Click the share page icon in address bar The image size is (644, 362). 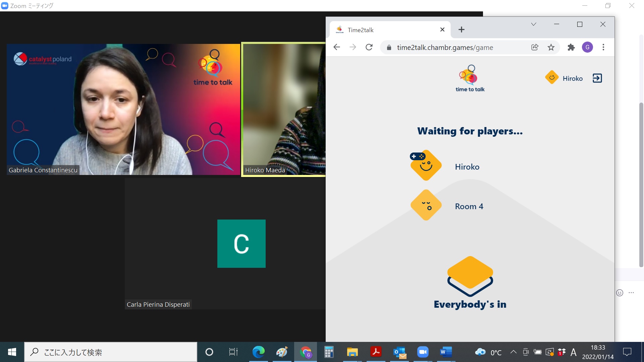tap(535, 47)
